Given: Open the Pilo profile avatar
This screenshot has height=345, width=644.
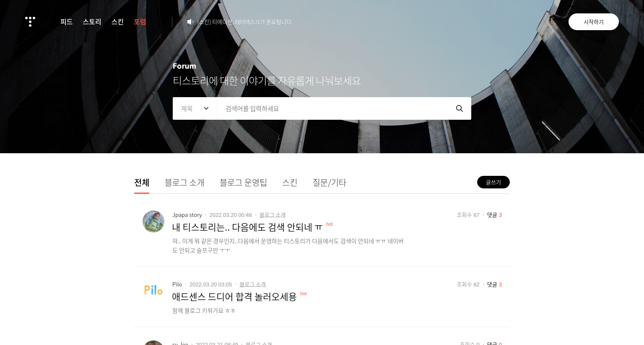Looking at the screenshot, I should point(153,291).
